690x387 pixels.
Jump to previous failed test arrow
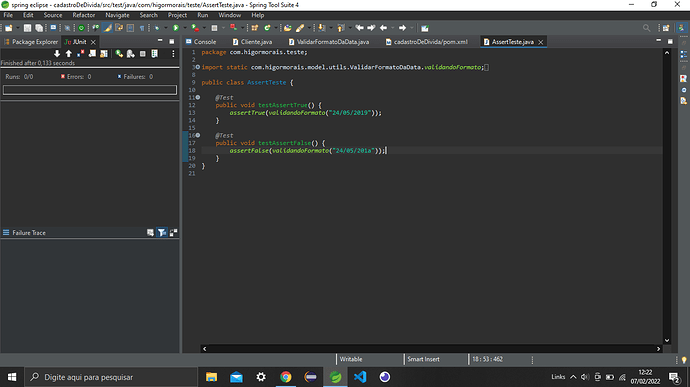pos(69,54)
